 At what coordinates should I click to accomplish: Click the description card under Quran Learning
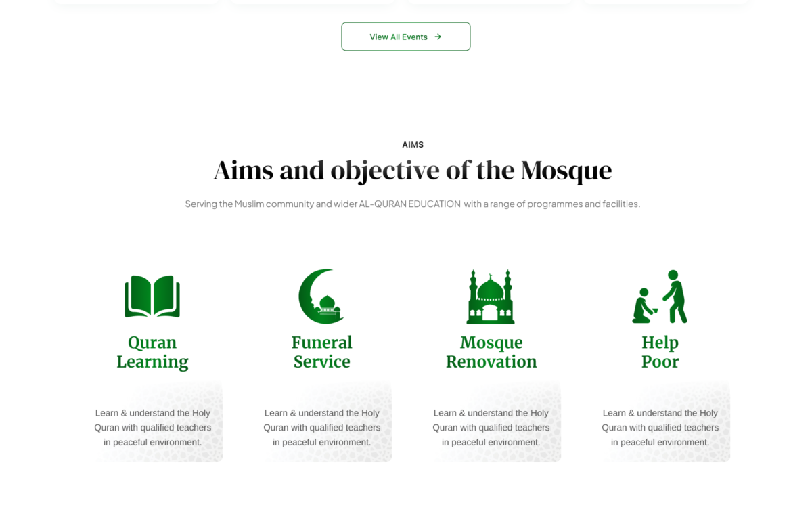(x=152, y=422)
